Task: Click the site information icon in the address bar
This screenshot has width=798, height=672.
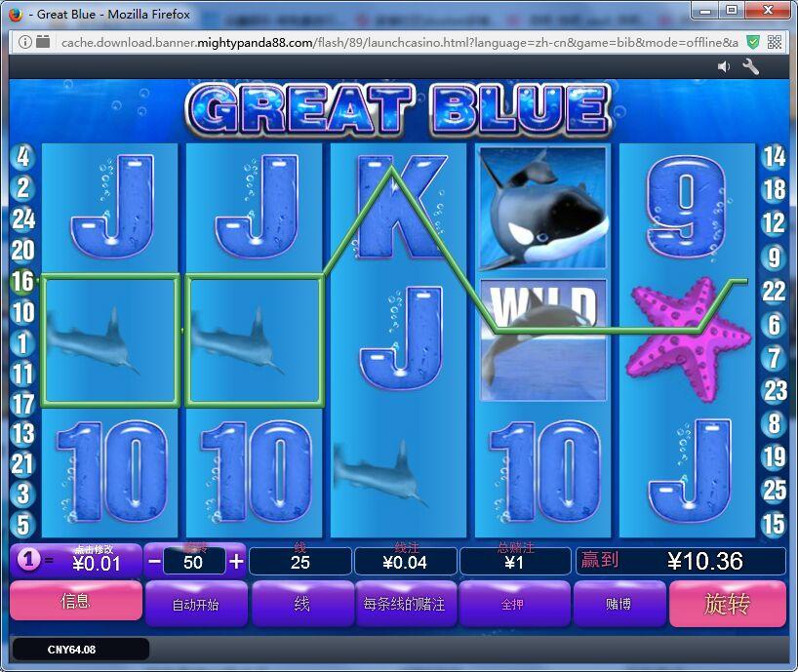Action: point(24,42)
